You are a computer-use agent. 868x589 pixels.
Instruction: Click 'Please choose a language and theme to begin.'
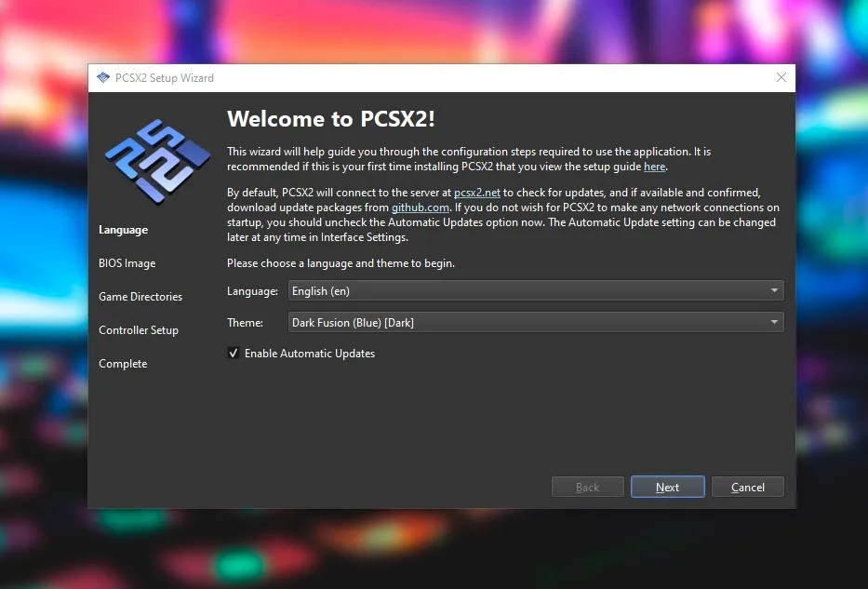pos(341,263)
